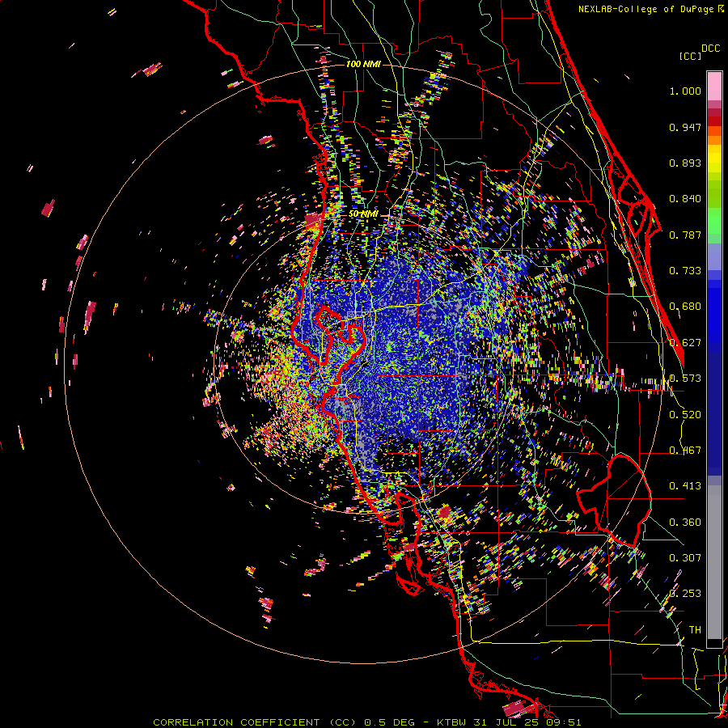Pick the gray low-value band in color bar

(x=714, y=562)
